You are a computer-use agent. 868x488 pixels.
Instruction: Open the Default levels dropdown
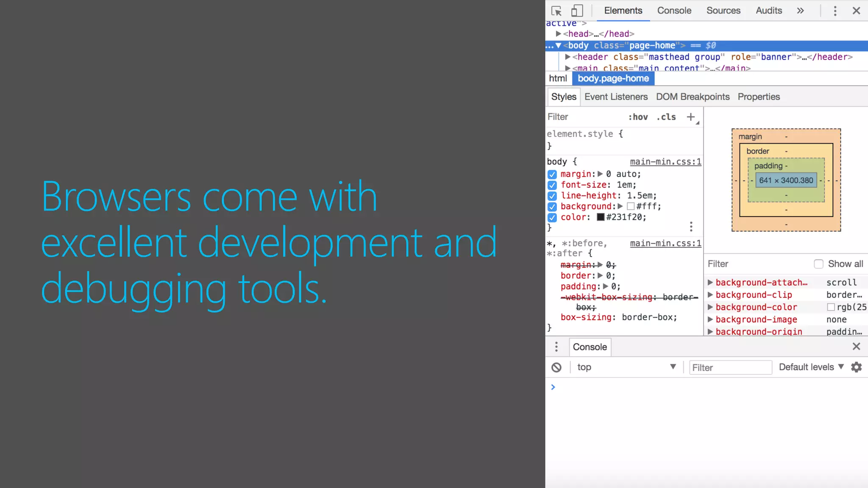[x=811, y=367]
